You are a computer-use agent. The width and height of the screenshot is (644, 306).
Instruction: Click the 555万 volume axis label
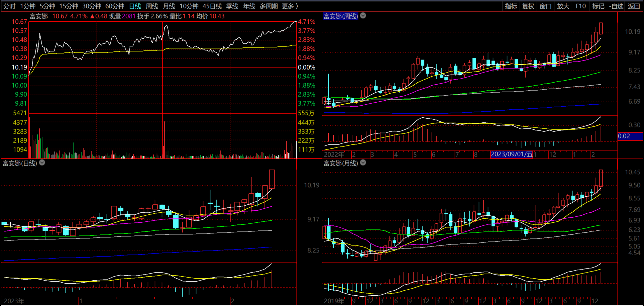(306, 113)
